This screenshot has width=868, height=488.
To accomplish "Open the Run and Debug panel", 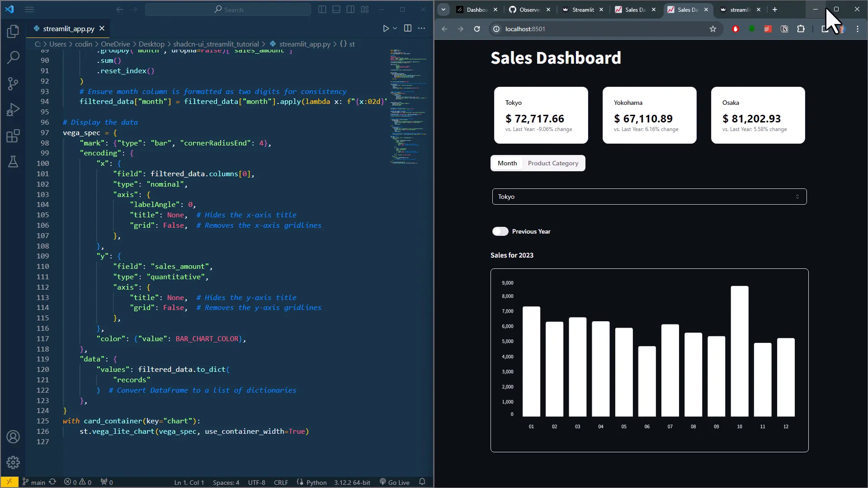I will [x=13, y=109].
